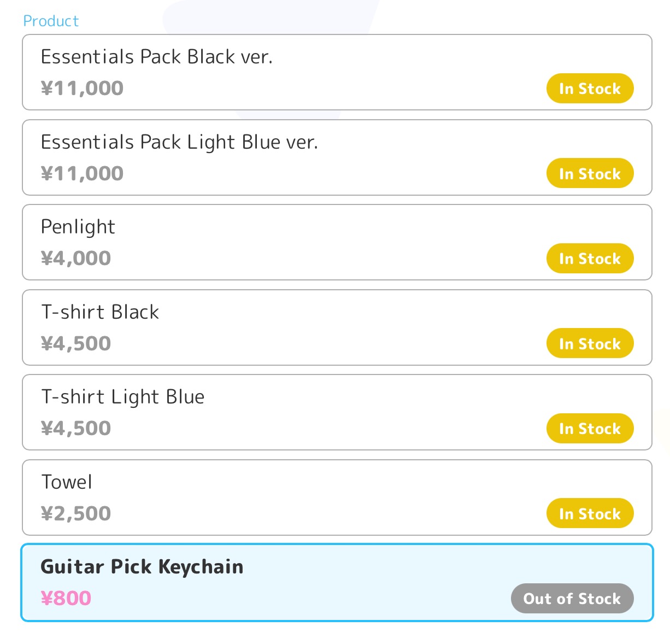Click In Stock badge on Essentials Light Blue

click(x=590, y=174)
